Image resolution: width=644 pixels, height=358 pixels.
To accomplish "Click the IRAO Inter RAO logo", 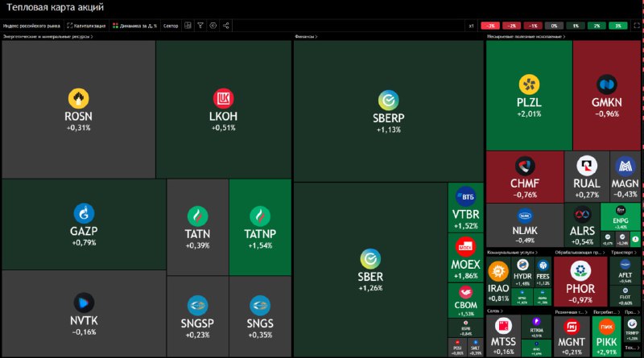I will click(x=498, y=271).
